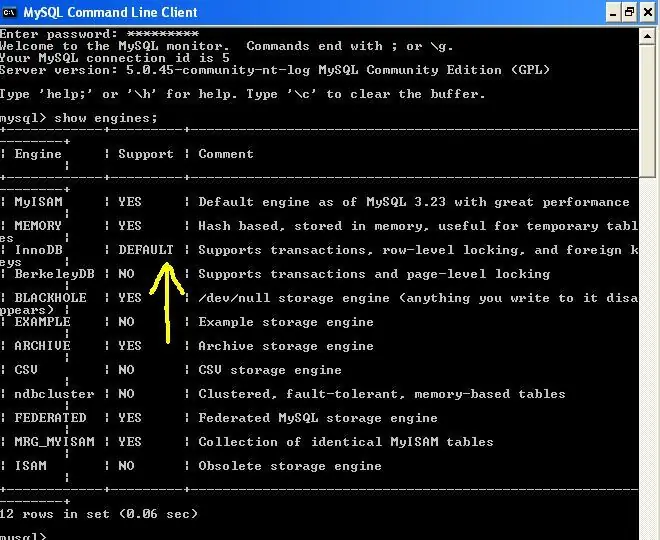This screenshot has width=660, height=540.
Task: Select the MRG_MYISAM engine name
Action: coord(54,442)
